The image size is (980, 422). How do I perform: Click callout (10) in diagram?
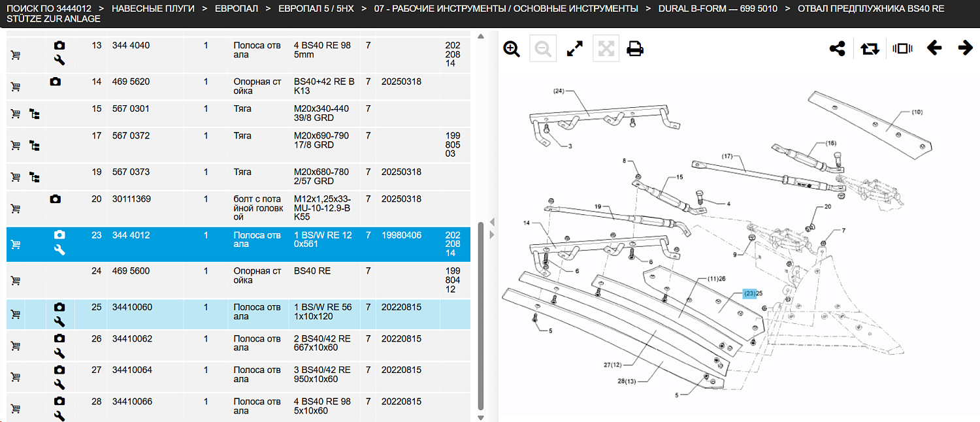(917, 112)
